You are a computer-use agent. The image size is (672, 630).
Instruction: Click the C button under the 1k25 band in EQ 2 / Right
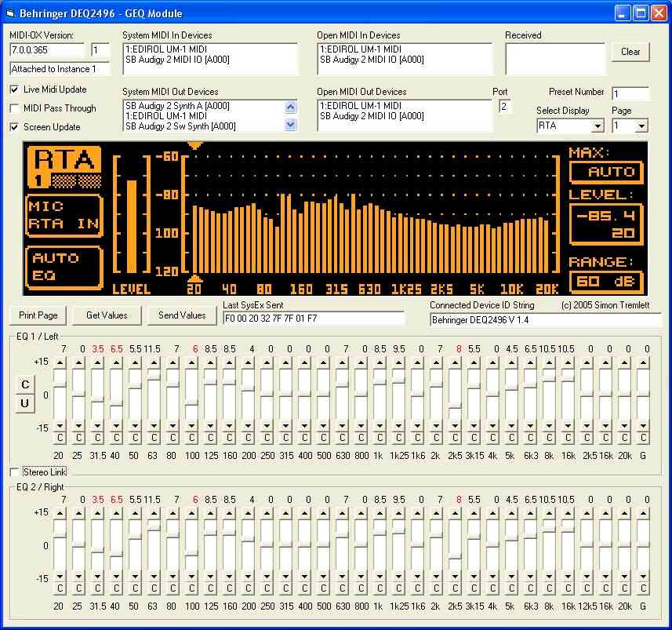(x=398, y=588)
